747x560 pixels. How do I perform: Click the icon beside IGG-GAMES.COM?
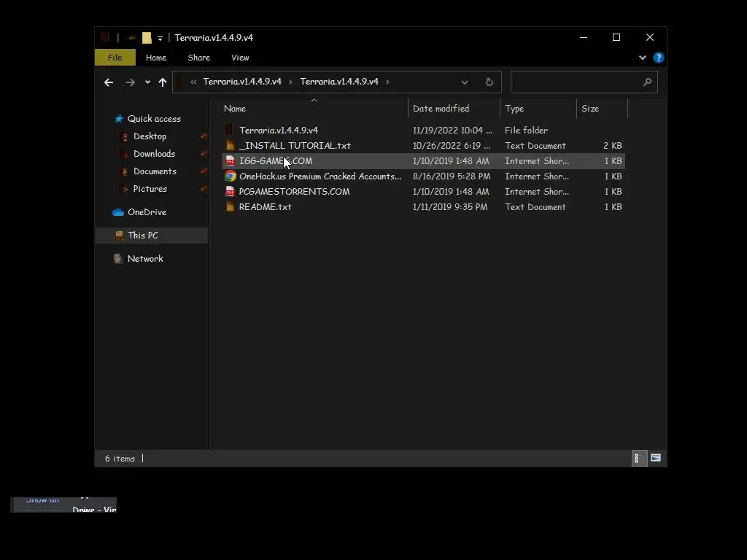(230, 161)
